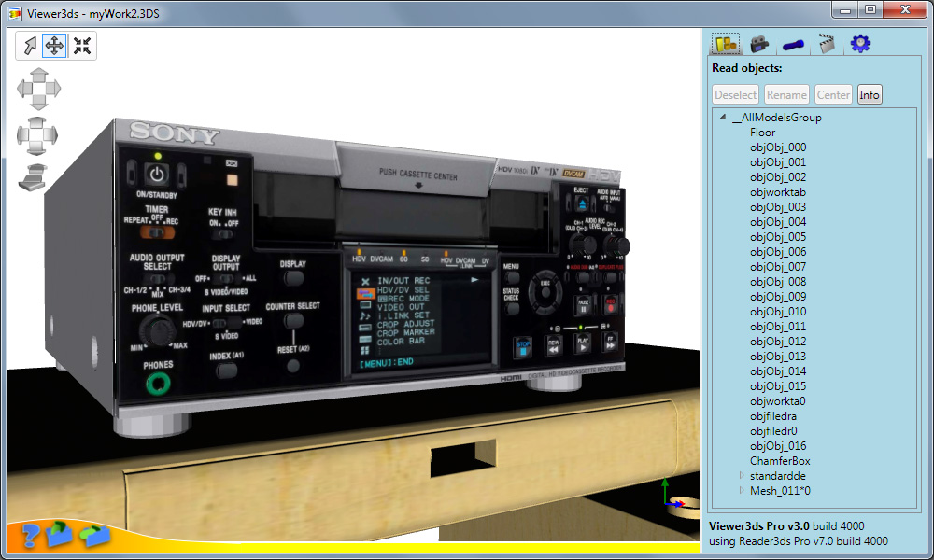Select ChamferBox in the object list
The image size is (934, 560).
780,461
